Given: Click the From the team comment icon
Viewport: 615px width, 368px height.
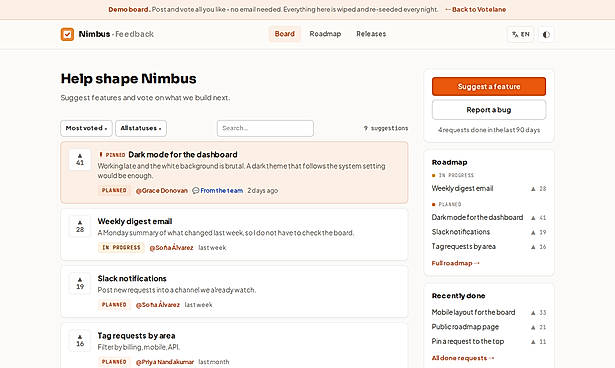Looking at the screenshot, I should point(196,191).
